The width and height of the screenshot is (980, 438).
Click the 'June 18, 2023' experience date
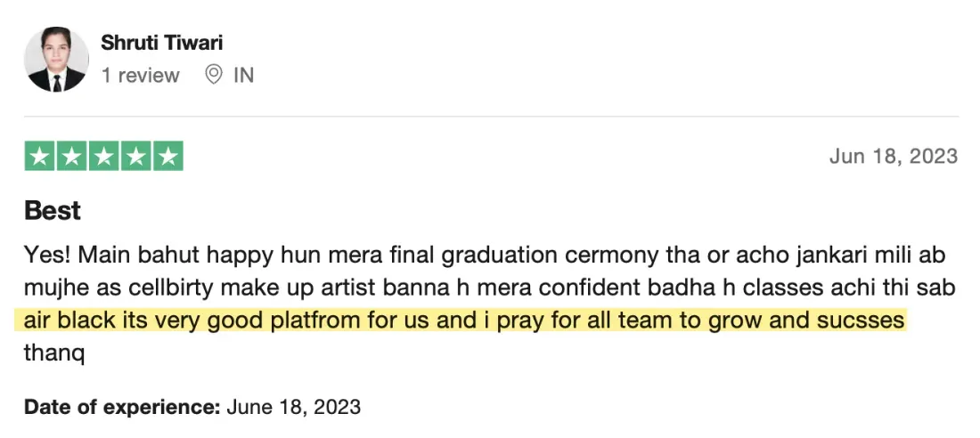tap(294, 408)
